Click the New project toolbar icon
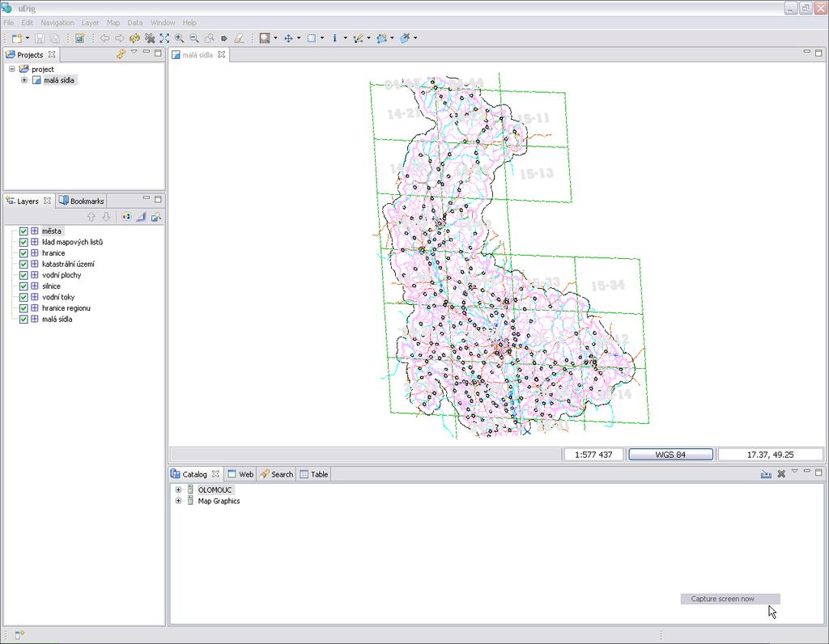The height and width of the screenshot is (644, 829). click(x=17, y=38)
